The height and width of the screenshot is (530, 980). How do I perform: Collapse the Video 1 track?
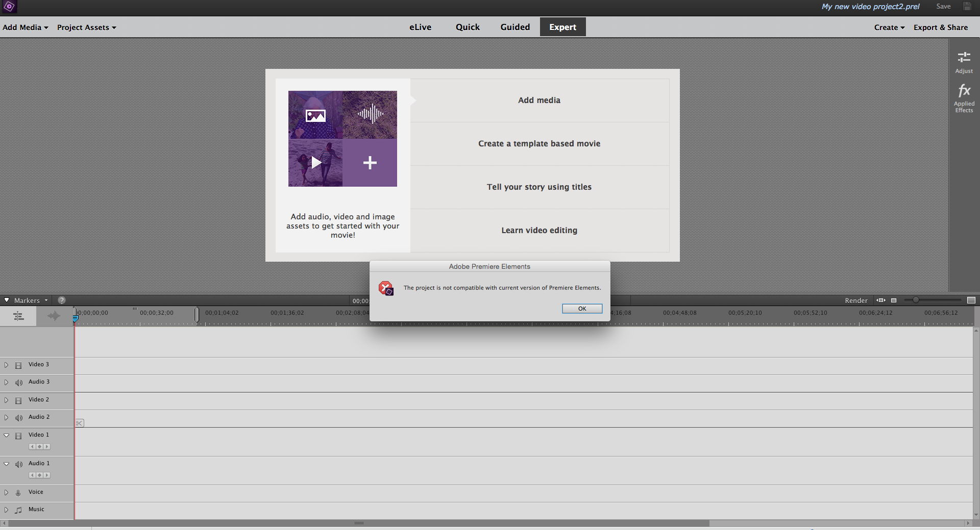(6, 435)
